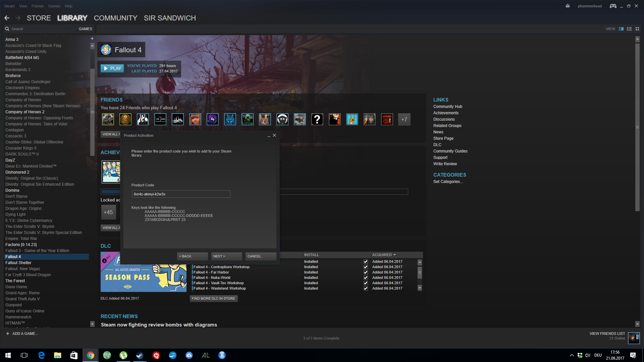Sort DLC by the ACQUIRED column arrow
The height and width of the screenshot is (362, 644).
(394, 255)
